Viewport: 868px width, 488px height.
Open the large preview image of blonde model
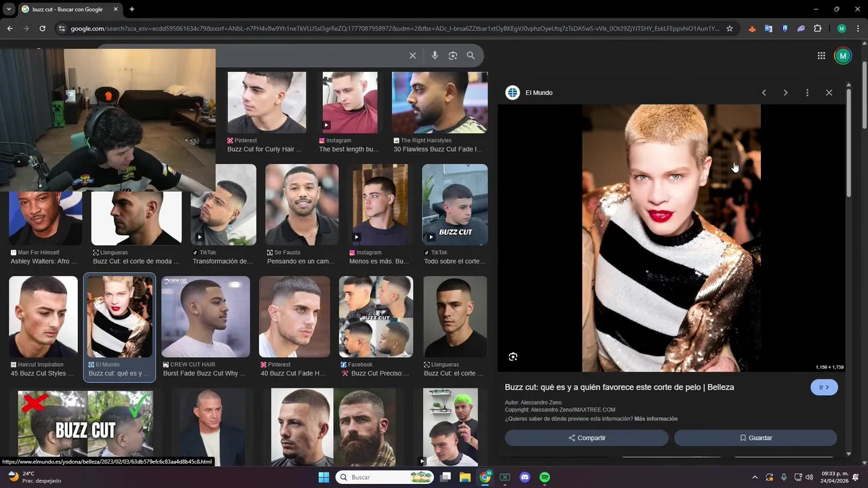(671, 238)
